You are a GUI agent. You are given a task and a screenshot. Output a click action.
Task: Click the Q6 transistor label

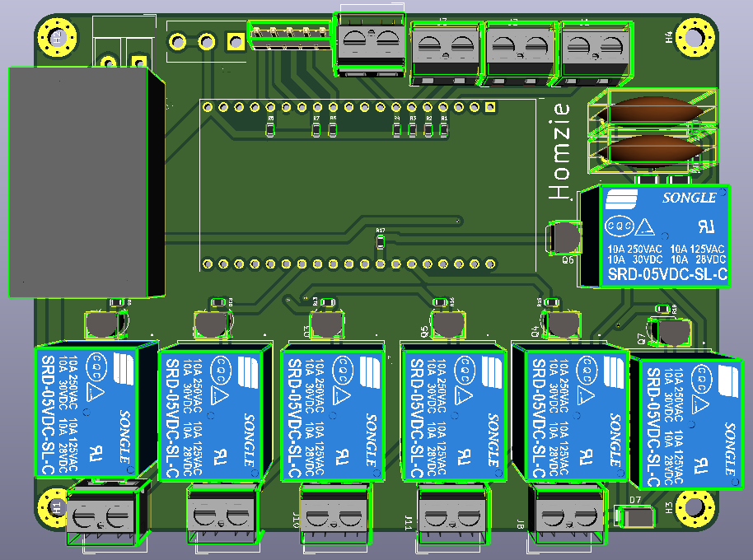tap(568, 260)
